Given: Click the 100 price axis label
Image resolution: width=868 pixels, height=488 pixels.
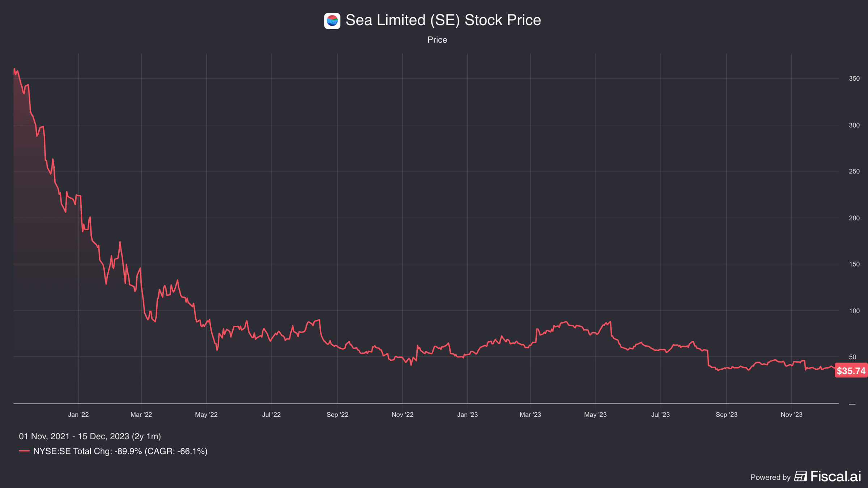Looking at the screenshot, I should point(854,311).
